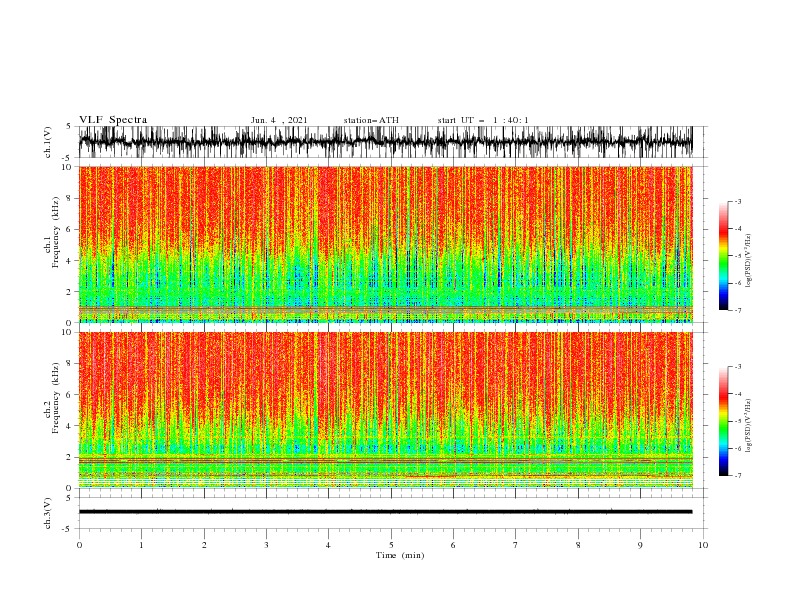Screen dimensions: 792x612
Task: Click the time axis tick label "7"
Action: coord(516,545)
